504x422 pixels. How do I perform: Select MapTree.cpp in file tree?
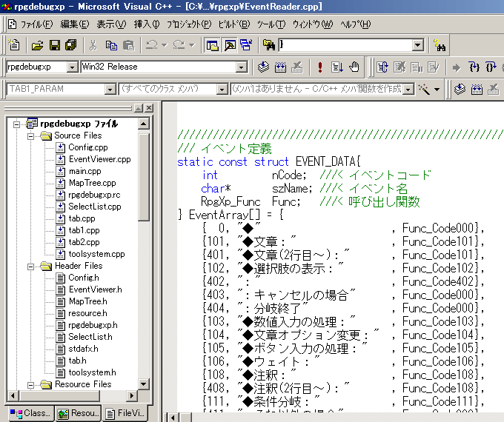[x=92, y=183]
